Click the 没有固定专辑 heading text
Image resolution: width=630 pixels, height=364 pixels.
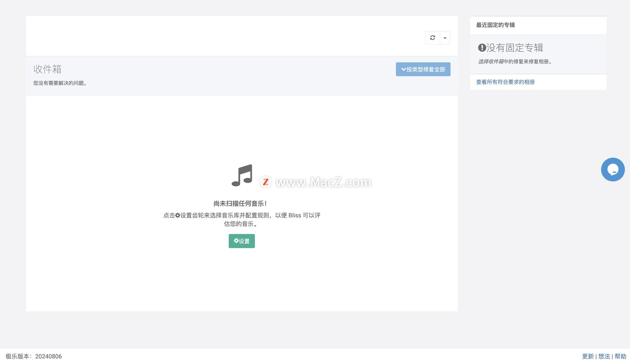514,48
